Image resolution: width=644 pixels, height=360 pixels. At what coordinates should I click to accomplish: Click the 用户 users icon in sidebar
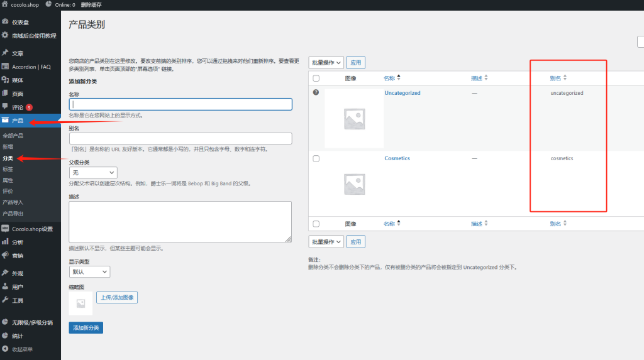[6, 286]
